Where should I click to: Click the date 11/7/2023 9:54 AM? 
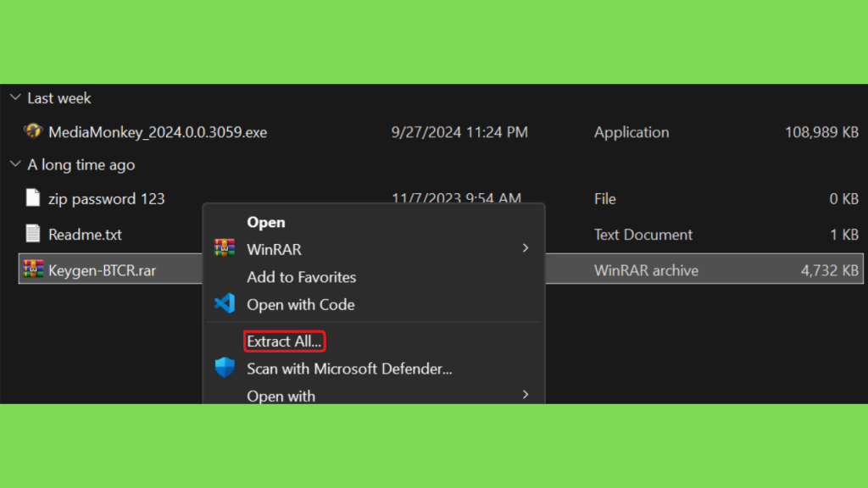point(456,197)
